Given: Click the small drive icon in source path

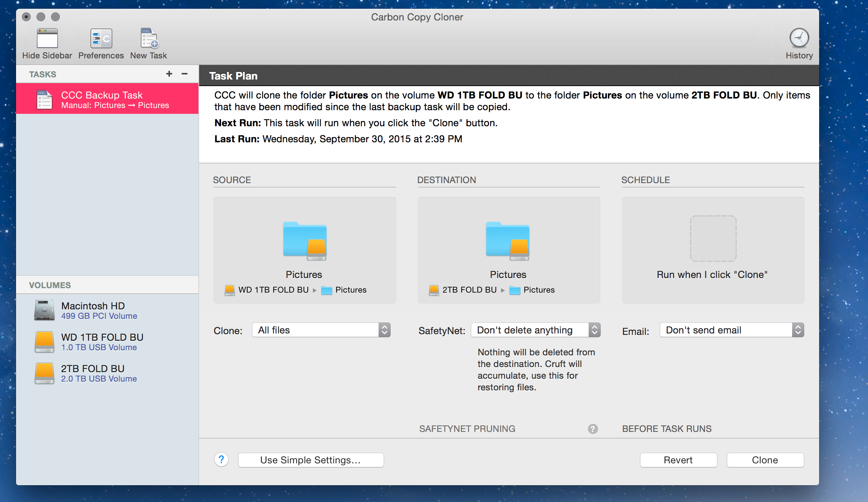Looking at the screenshot, I should tap(230, 290).
